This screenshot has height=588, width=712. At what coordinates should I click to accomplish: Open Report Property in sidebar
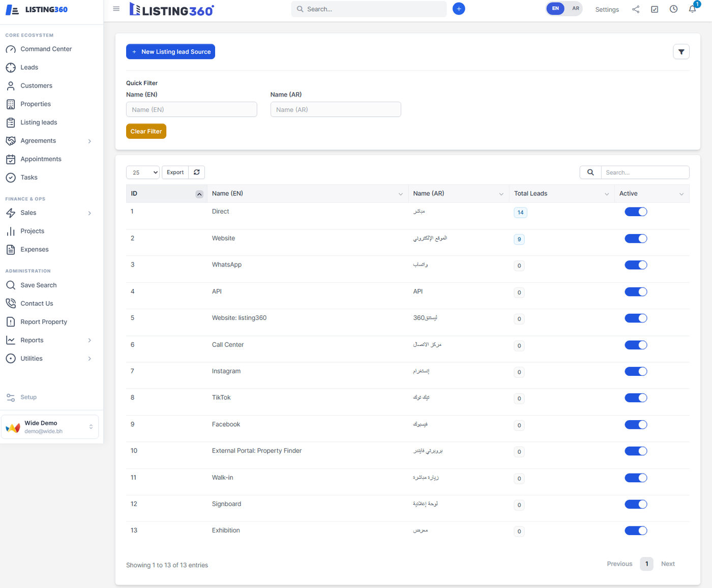(x=44, y=321)
